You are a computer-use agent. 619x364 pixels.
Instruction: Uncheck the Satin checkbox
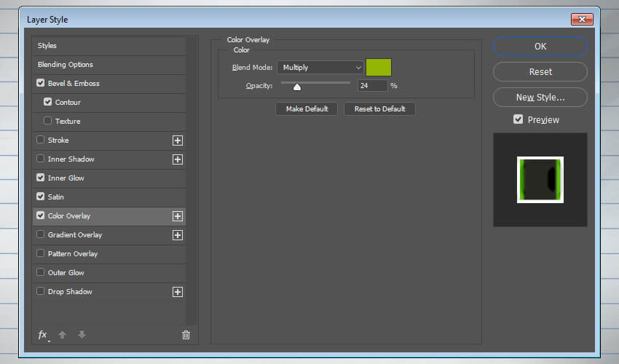tap(40, 197)
